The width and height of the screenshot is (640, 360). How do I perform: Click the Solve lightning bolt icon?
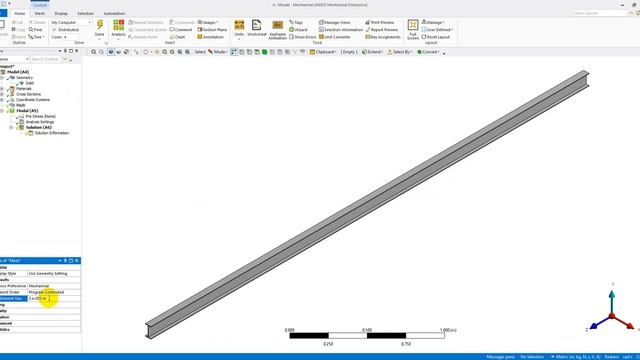tap(100, 25)
